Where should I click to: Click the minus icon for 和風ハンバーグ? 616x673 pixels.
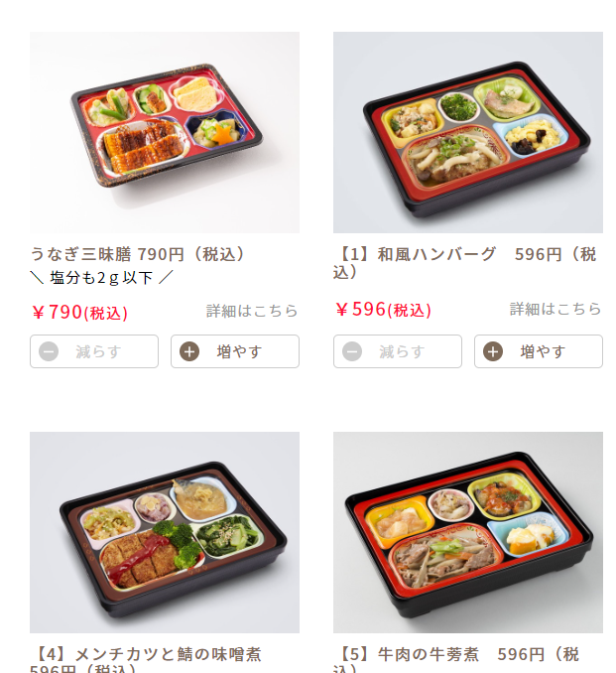coord(352,351)
